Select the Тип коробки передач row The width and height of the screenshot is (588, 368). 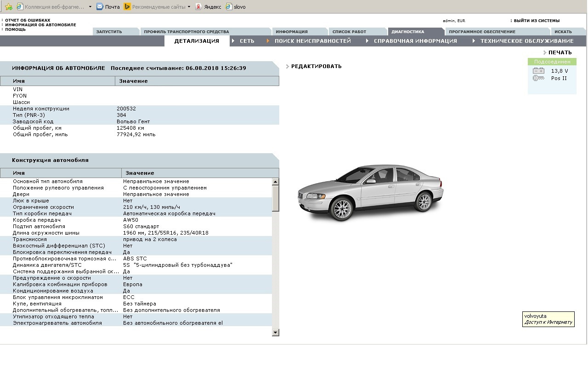(x=136, y=213)
